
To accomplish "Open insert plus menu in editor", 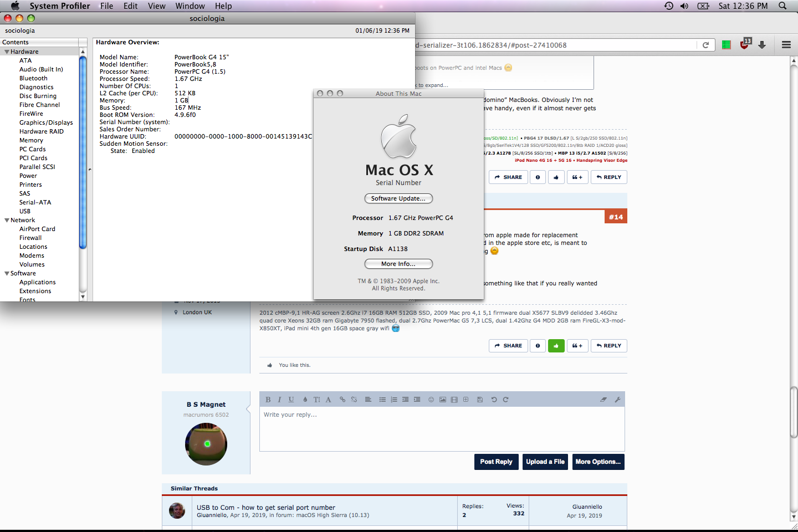I will (465, 400).
